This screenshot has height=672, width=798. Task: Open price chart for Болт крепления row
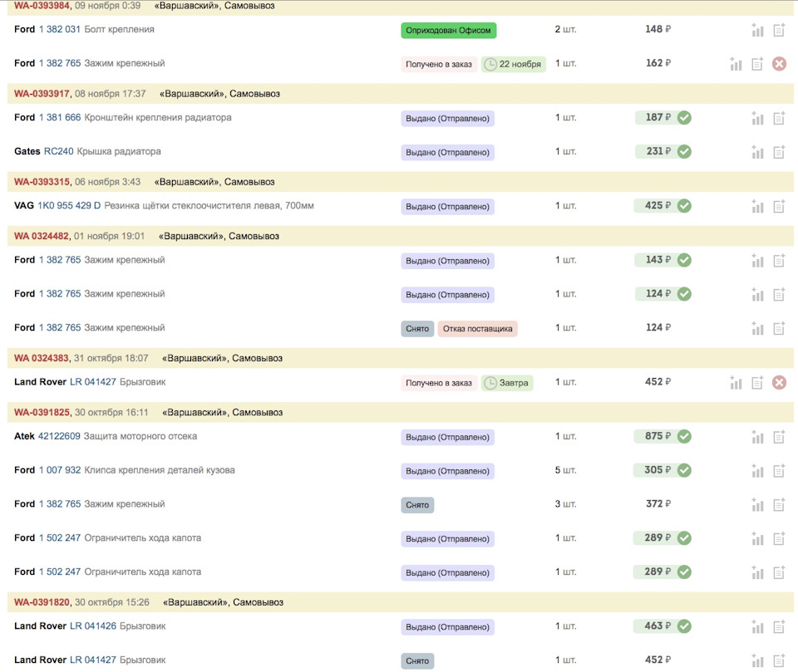click(757, 31)
